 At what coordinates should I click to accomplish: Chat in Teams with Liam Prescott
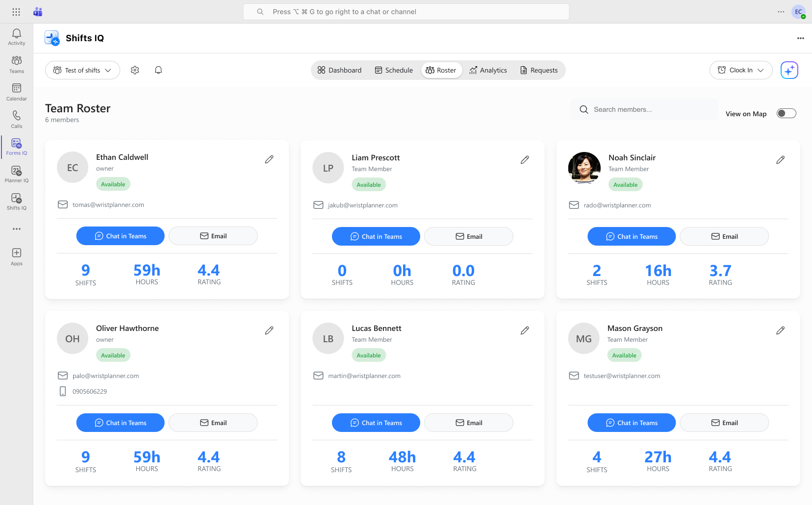click(376, 236)
